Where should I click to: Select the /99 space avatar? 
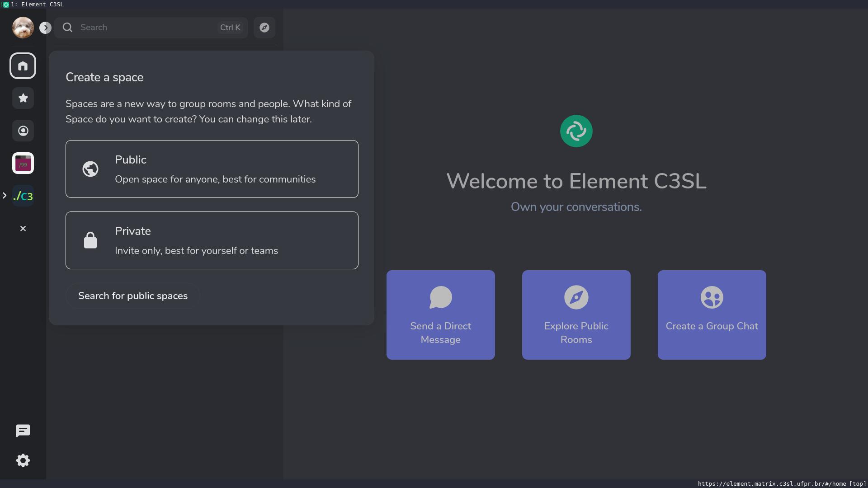click(23, 163)
